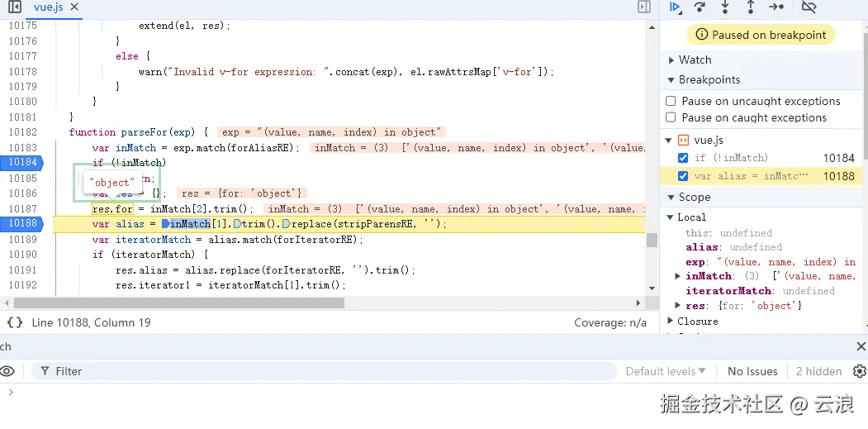Resume script execution
868x429 pixels.
click(x=675, y=7)
